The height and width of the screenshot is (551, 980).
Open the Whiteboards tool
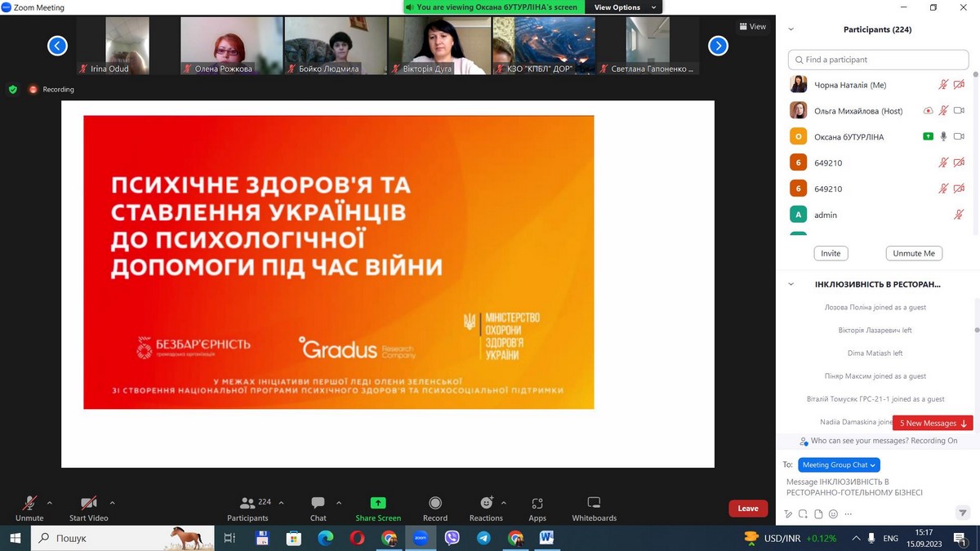[x=594, y=504]
